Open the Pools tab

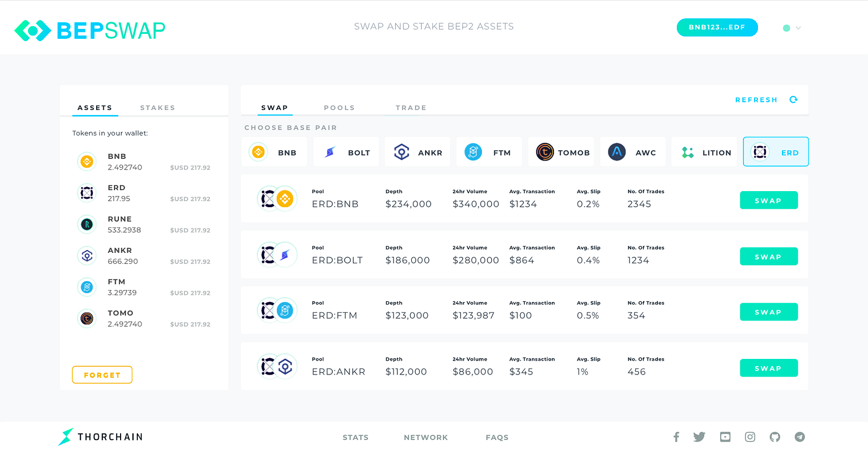tap(339, 108)
